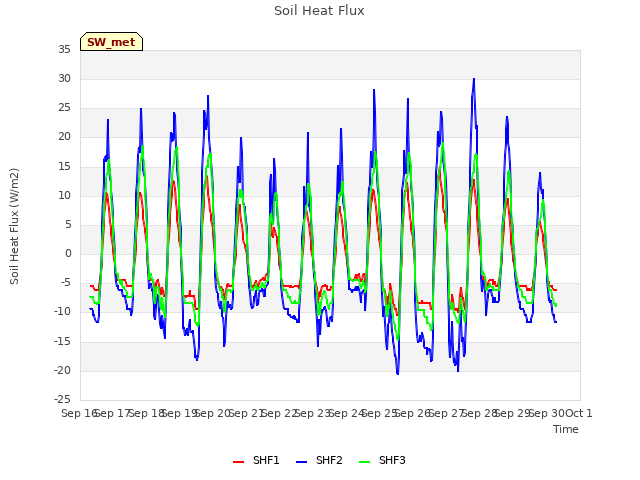Click the blue SHF2 legend line swatch
Image resolution: width=640 pixels, height=480 pixels.
(301, 461)
